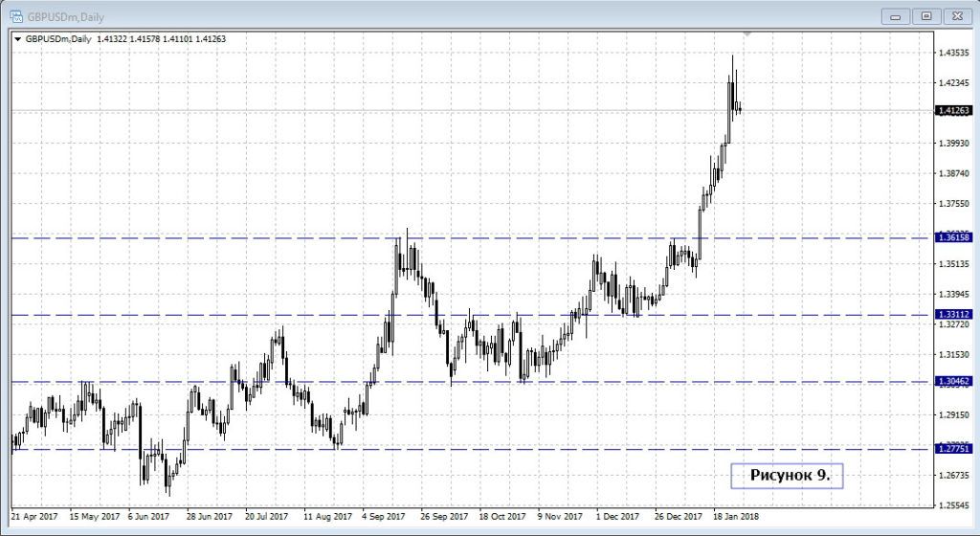Select the current price label 1.41263
This screenshot has height=536, width=980.
[954, 111]
